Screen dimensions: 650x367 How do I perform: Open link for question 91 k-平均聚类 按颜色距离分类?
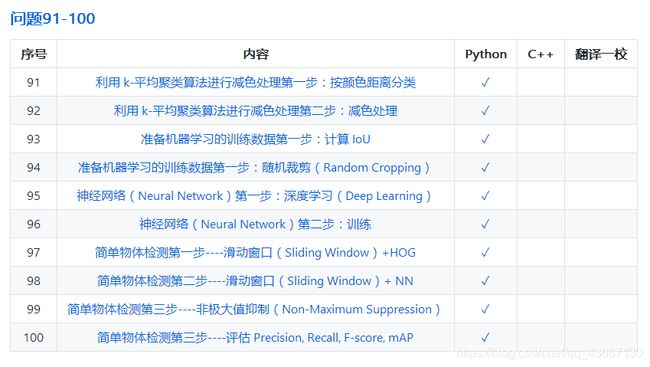click(255, 83)
